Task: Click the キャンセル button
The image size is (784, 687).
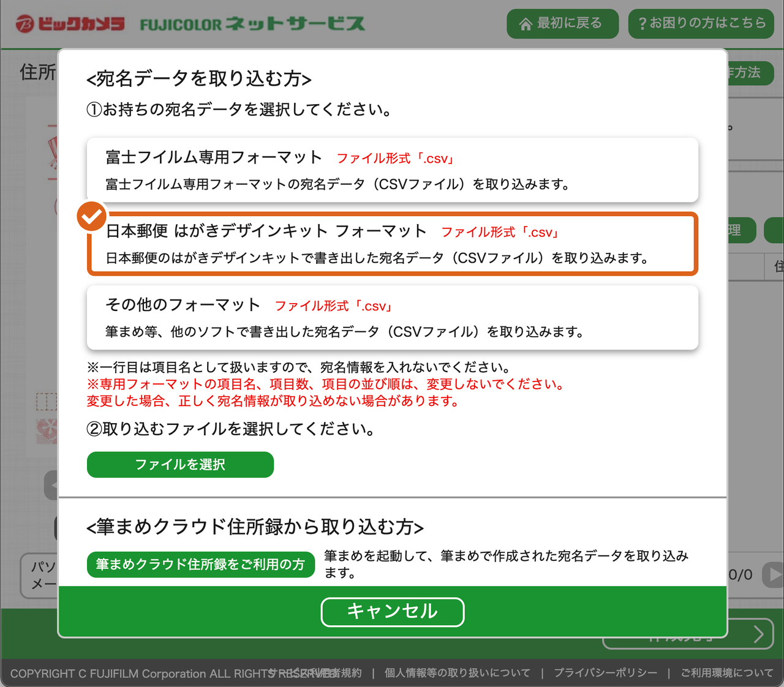Action: tap(393, 612)
